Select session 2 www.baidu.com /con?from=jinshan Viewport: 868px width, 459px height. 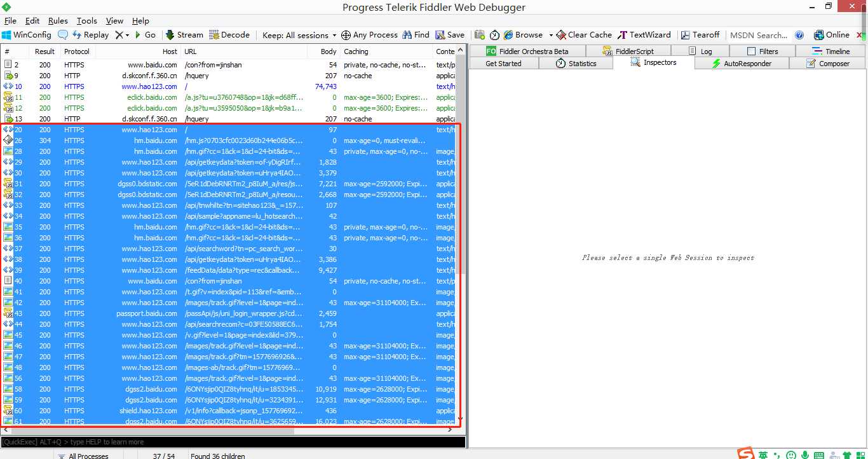229,65
